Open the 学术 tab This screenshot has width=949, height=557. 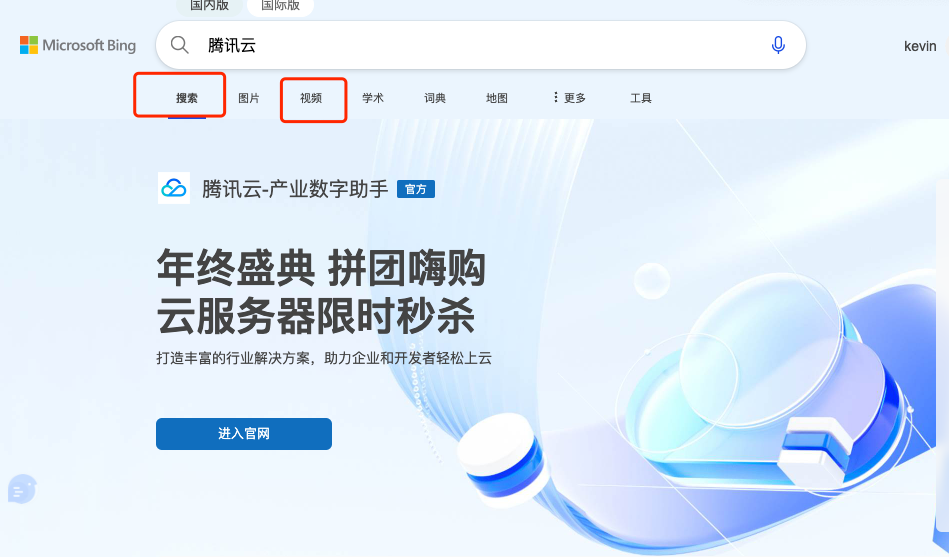[373, 98]
